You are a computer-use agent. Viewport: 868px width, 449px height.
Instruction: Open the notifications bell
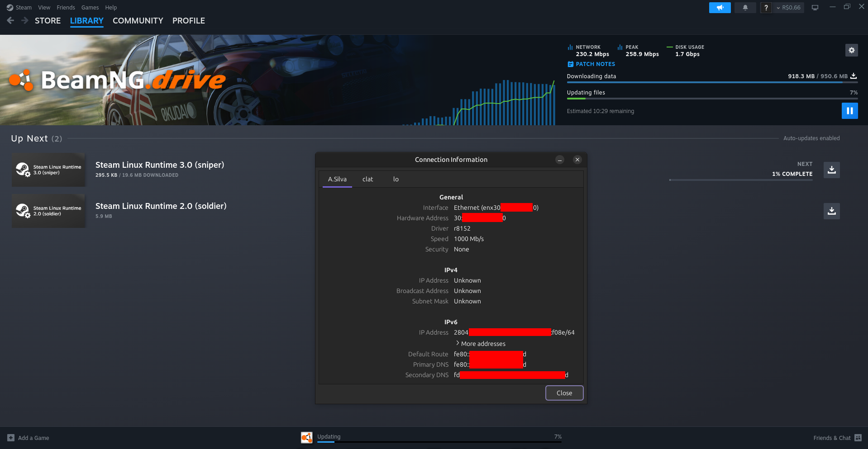click(745, 8)
